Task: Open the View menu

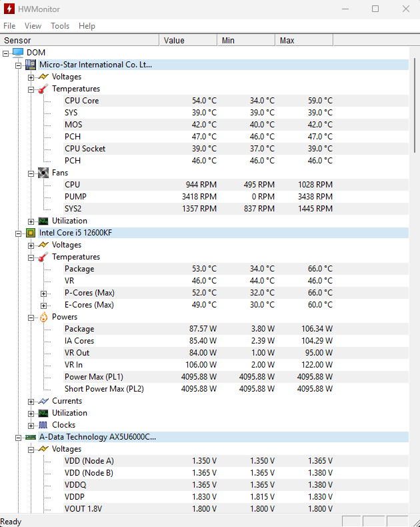Action: 33,26
